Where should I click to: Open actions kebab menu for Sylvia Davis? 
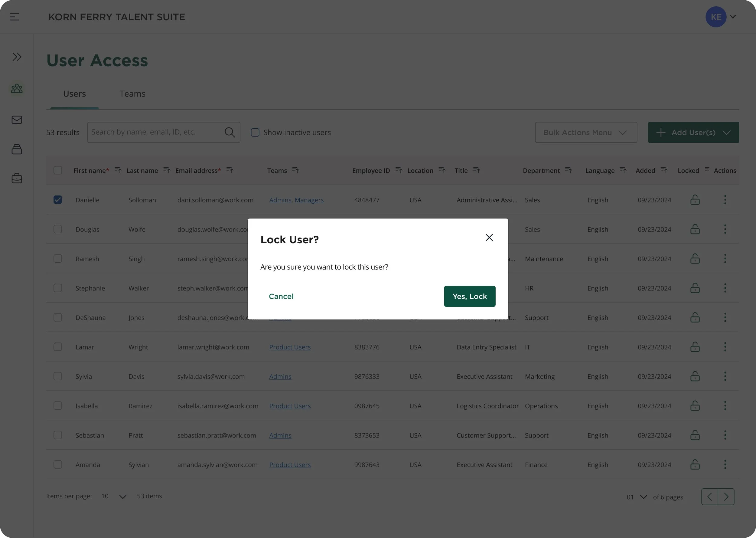point(725,376)
